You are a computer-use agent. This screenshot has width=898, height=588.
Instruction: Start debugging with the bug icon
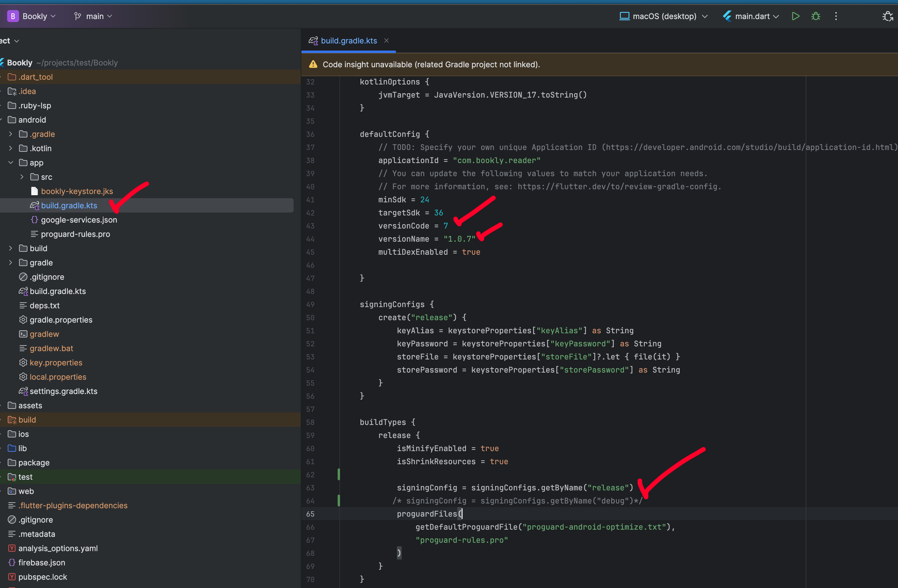pos(815,16)
